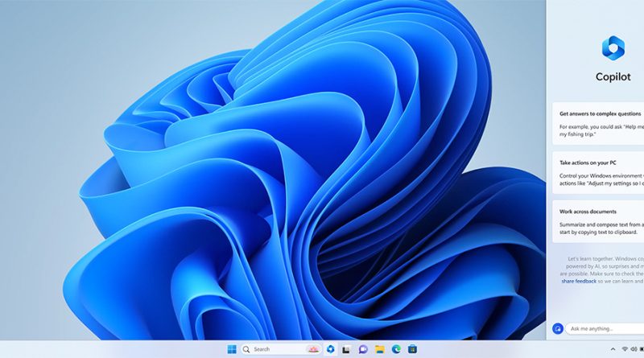The width and height of the screenshot is (644, 358).
Task: Click the Copilot logo in the sidebar
Action: tap(613, 48)
